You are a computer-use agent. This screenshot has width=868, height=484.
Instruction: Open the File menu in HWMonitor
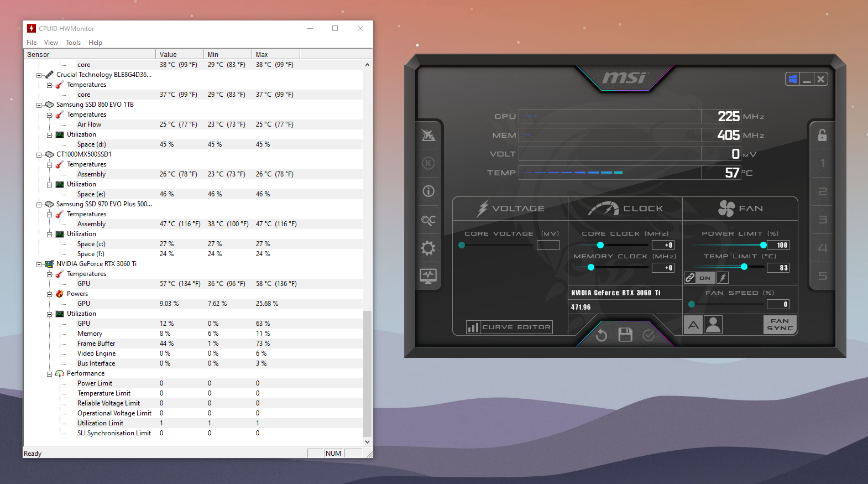click(32, 43)
